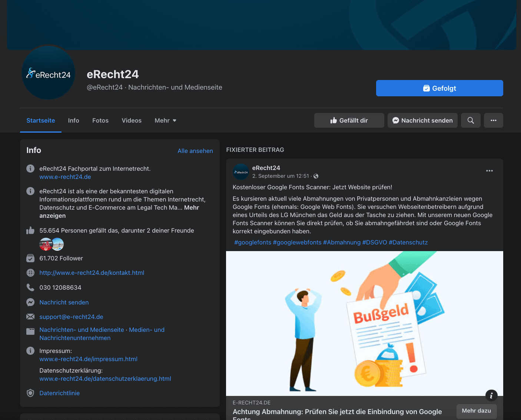The image size is (521, 420).
Task: Click the category folder icon
Action: click(x=30, y=331)
